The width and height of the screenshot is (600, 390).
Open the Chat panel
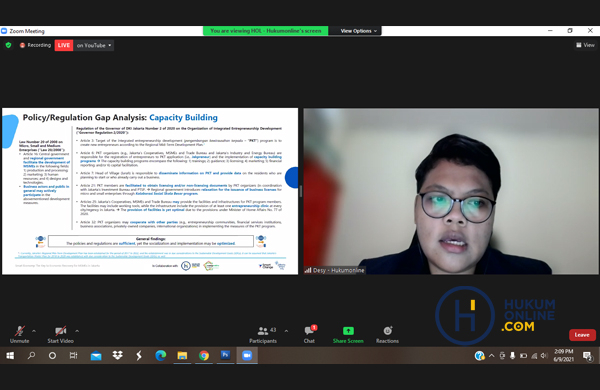[x=310, y=335]
